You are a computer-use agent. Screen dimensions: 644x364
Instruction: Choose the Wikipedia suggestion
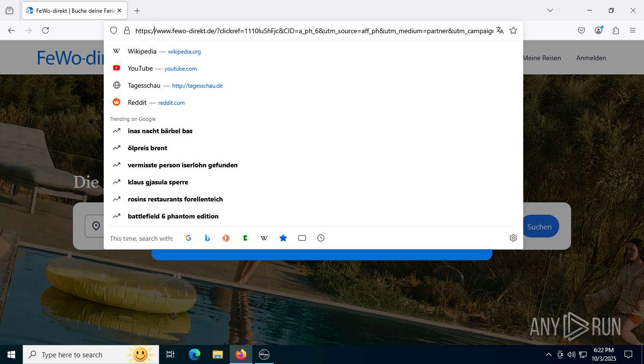(x=313, y=51)
